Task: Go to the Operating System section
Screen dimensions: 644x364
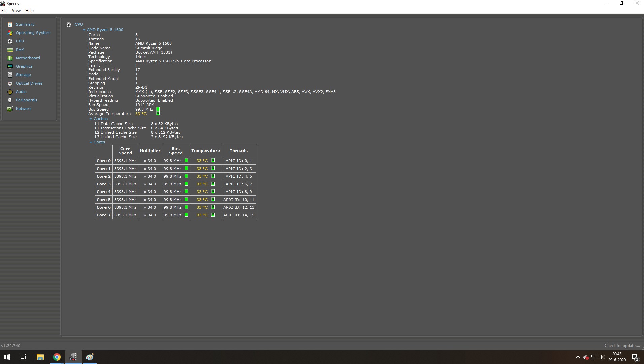Action: click(x=33, y=33)
